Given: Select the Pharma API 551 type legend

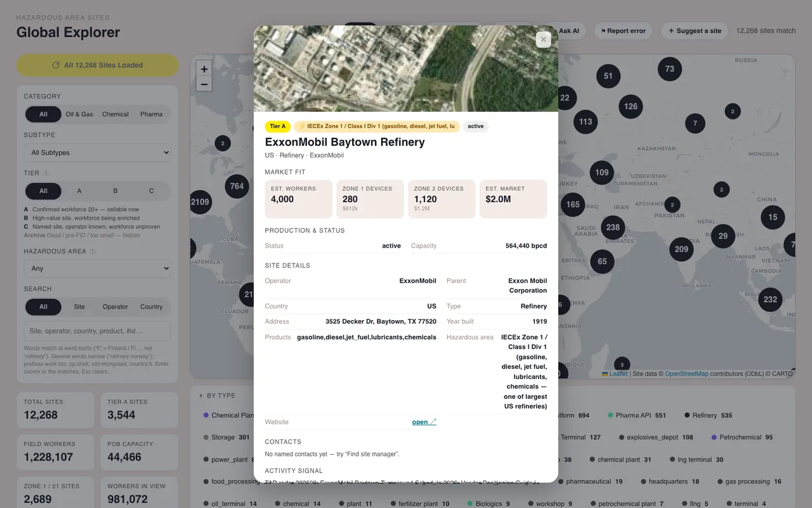Looking at the screenshot, I should tap(637, 415).
